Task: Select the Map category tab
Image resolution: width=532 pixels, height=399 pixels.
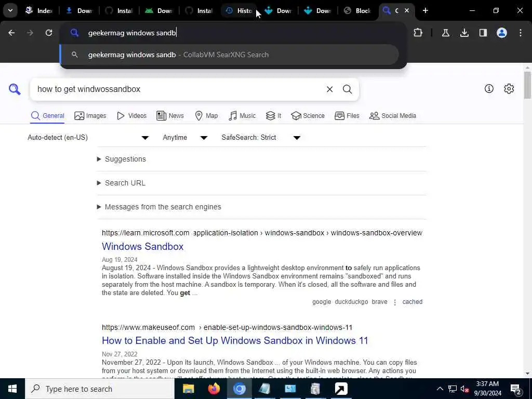Action: click(206, 116)
